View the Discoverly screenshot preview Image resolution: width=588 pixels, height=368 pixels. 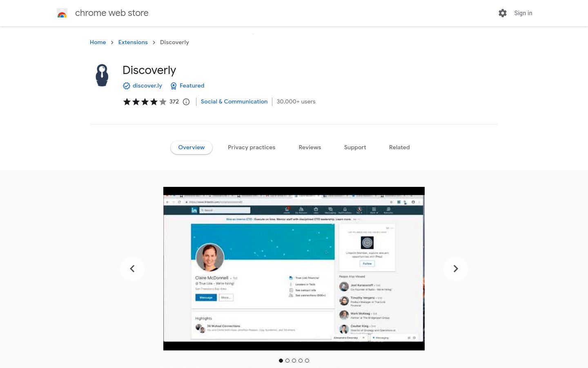pyautogui.click(x=294, y=268)
